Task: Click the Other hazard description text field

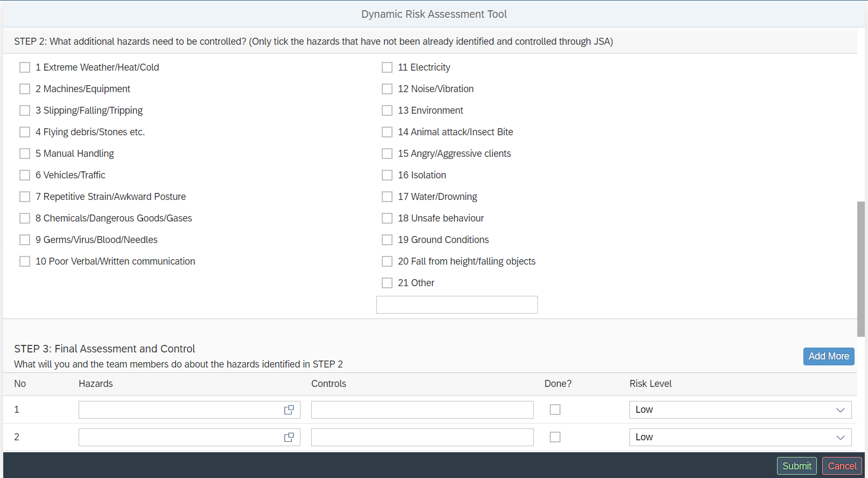Action: (457, 305)
